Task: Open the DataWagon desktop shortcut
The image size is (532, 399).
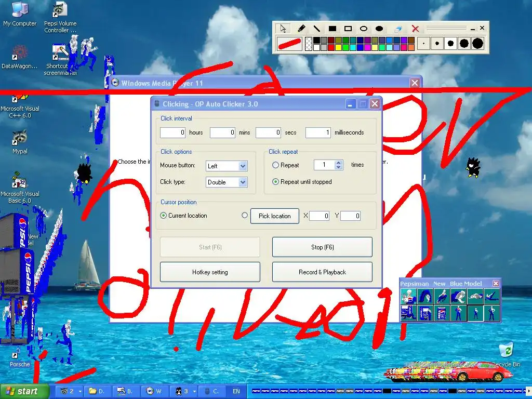Action: point(19,57)
